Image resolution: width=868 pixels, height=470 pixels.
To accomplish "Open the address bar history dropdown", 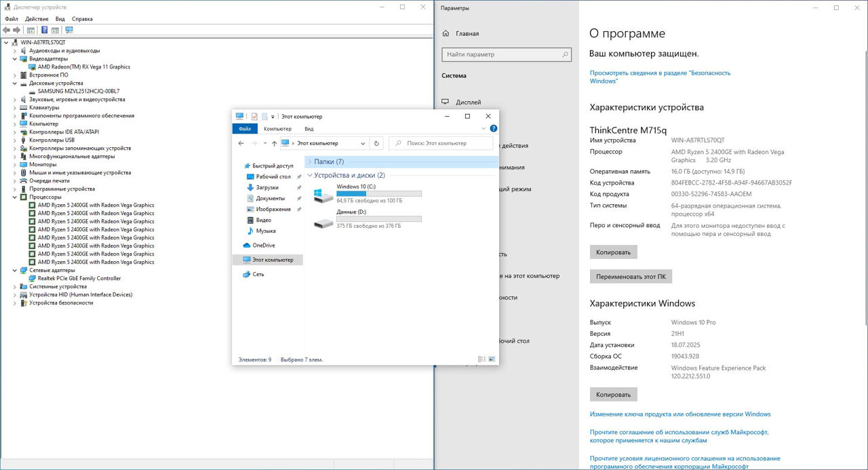I will [363, 143].
